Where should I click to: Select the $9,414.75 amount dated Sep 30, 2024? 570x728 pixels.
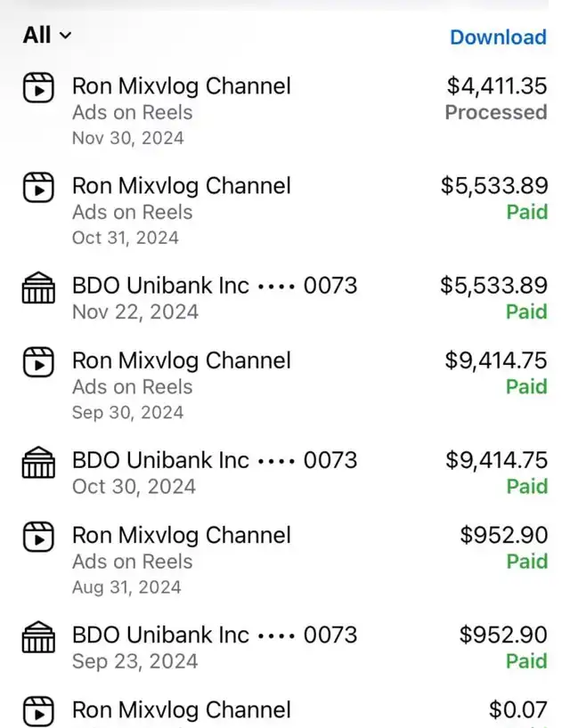(496, 360)
